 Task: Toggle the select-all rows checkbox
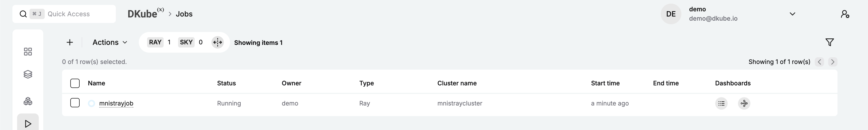point(75,83)
